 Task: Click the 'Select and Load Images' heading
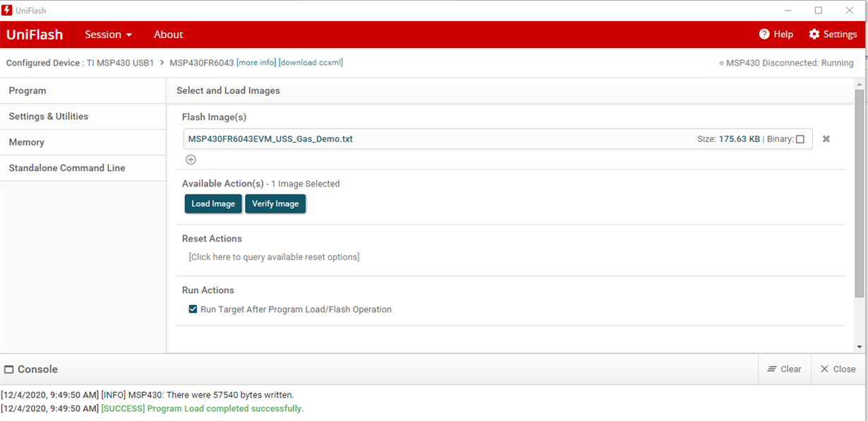(228, 90)
